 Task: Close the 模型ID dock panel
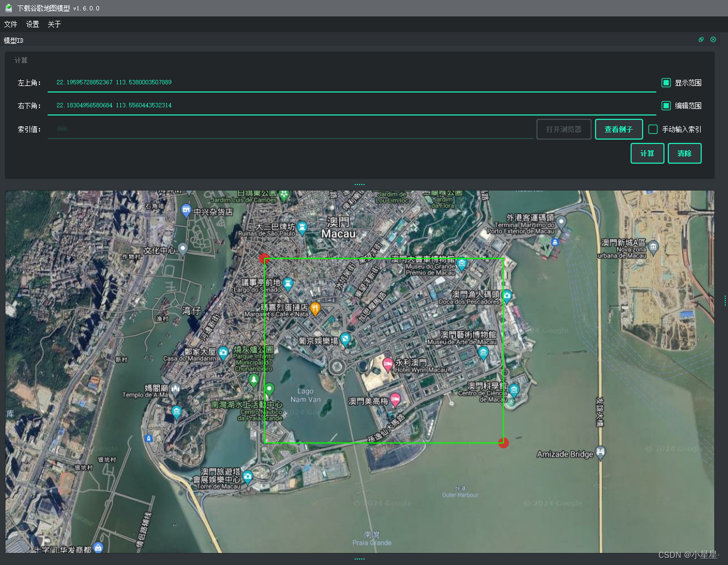pos(713,39)
